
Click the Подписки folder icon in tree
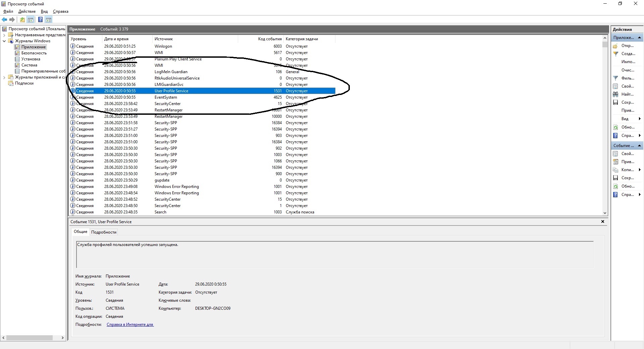coord(11,83)
